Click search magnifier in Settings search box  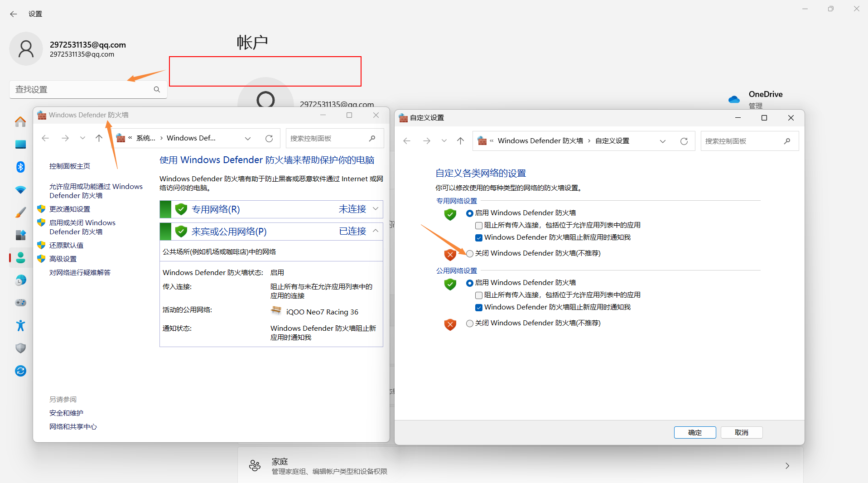click(x=157, y=90)
